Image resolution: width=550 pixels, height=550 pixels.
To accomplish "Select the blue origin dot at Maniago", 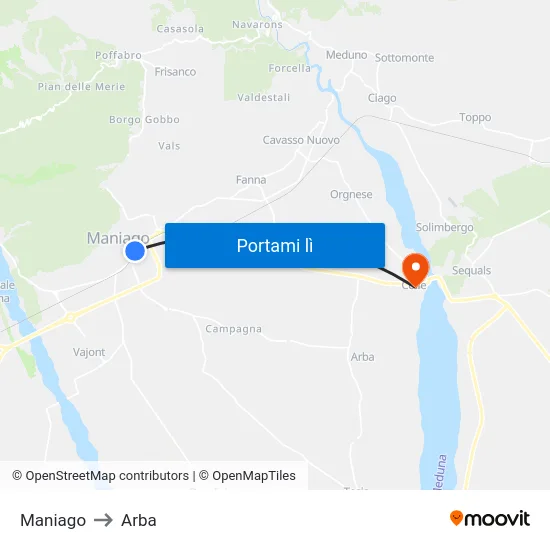I will [x=135, y=251].
